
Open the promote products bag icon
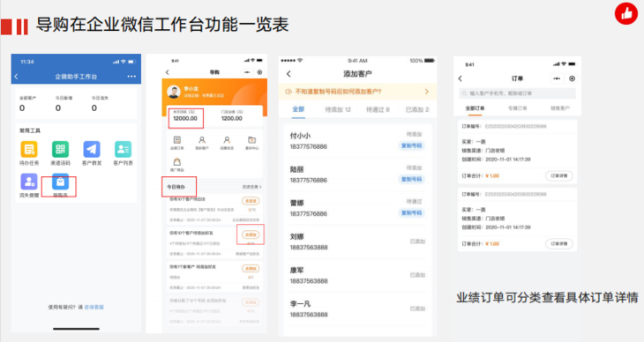tap(177, 162)
